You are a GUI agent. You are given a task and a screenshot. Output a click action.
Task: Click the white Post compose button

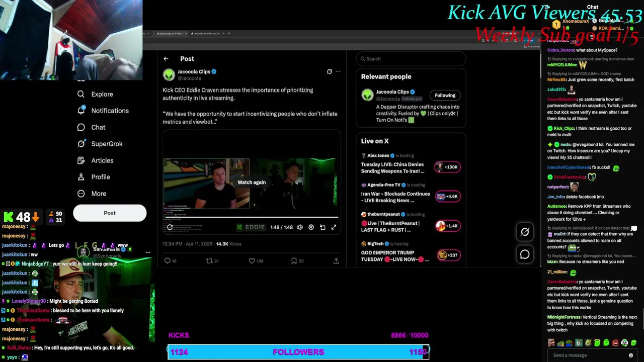click(110, 213)
